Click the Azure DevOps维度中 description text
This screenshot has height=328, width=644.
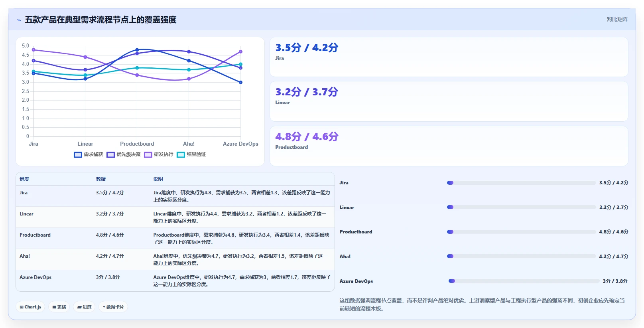point(242,281)
